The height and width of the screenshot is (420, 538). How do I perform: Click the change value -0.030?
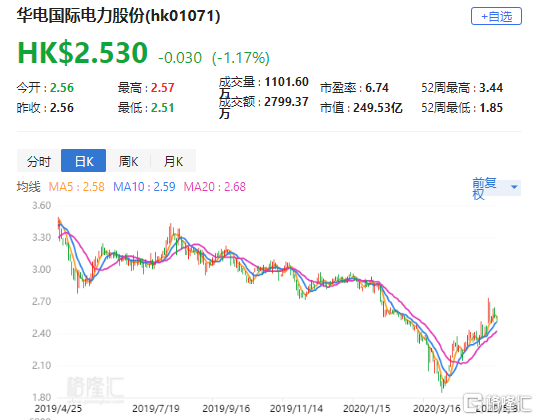(x=180, y=58)
